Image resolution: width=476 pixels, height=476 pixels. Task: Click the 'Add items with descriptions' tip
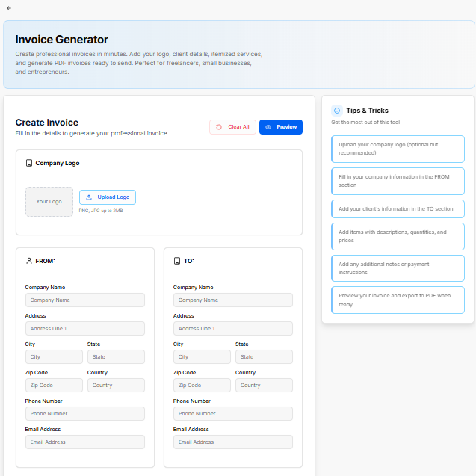tap(398, 236)
